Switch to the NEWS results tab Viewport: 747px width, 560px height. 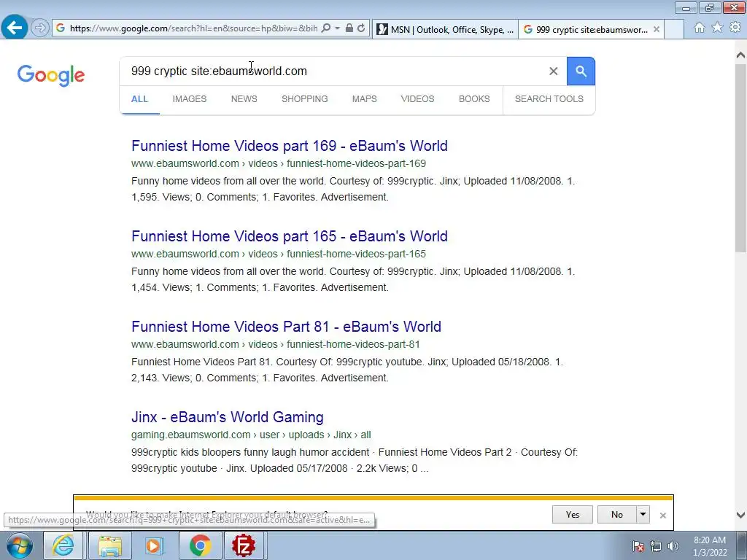pos(244,99)
